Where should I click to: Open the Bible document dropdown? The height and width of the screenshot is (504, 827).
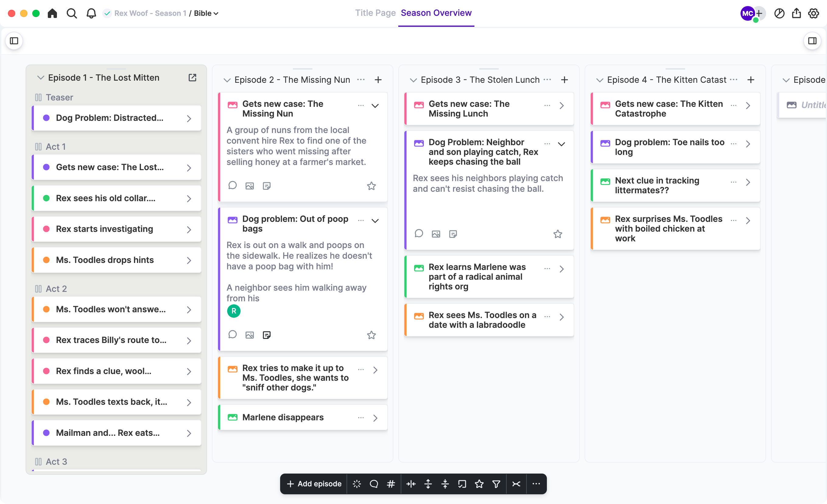[206, 13]
